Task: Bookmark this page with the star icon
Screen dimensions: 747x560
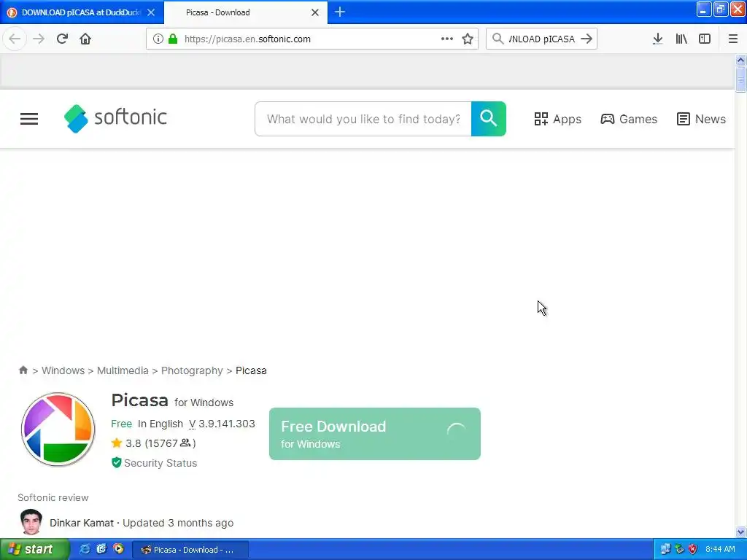Action: coord(468,39)
